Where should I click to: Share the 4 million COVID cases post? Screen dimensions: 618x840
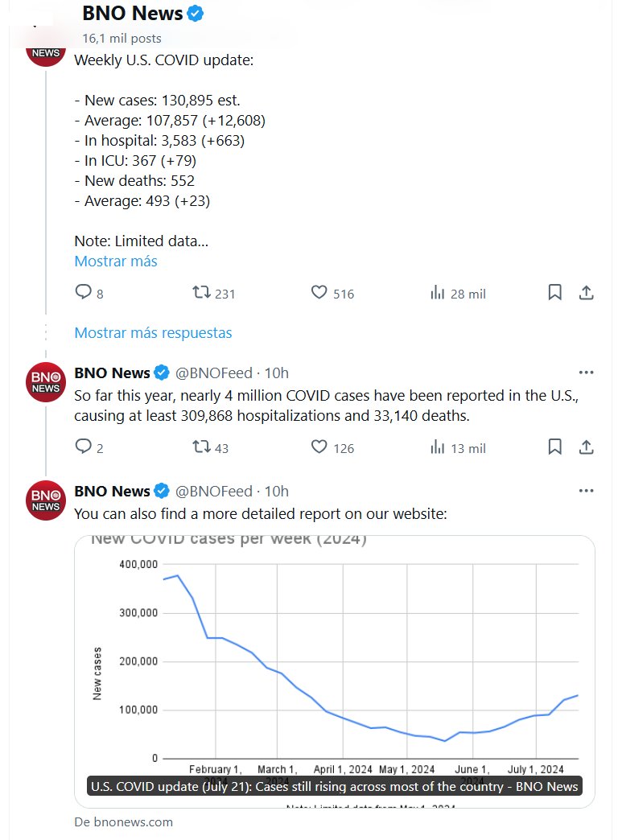point(587,447)
